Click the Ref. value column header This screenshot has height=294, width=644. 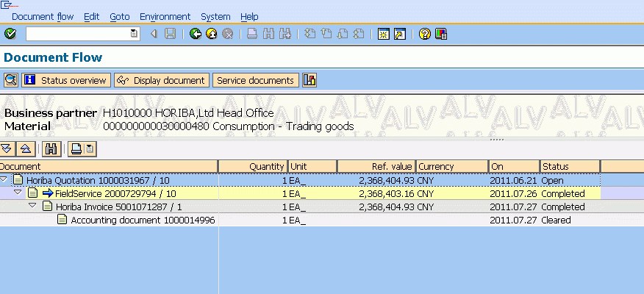pyautogui.click(x=376, y=166)
